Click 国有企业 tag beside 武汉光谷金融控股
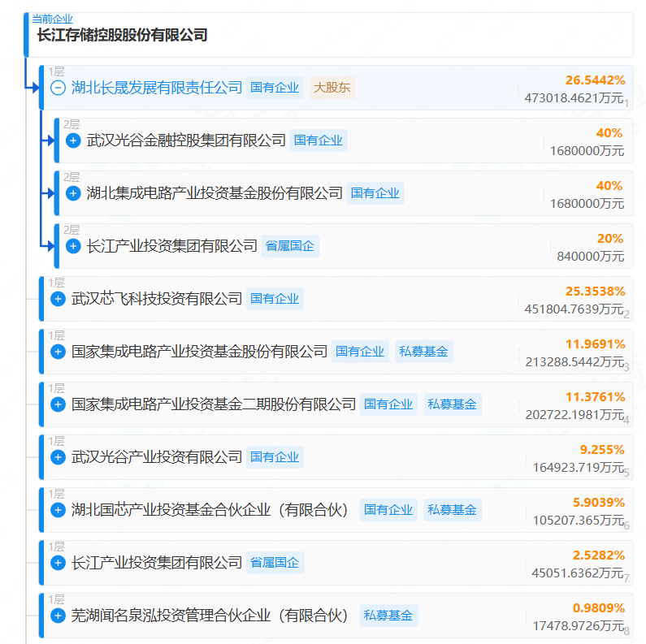 click(319, 140)
